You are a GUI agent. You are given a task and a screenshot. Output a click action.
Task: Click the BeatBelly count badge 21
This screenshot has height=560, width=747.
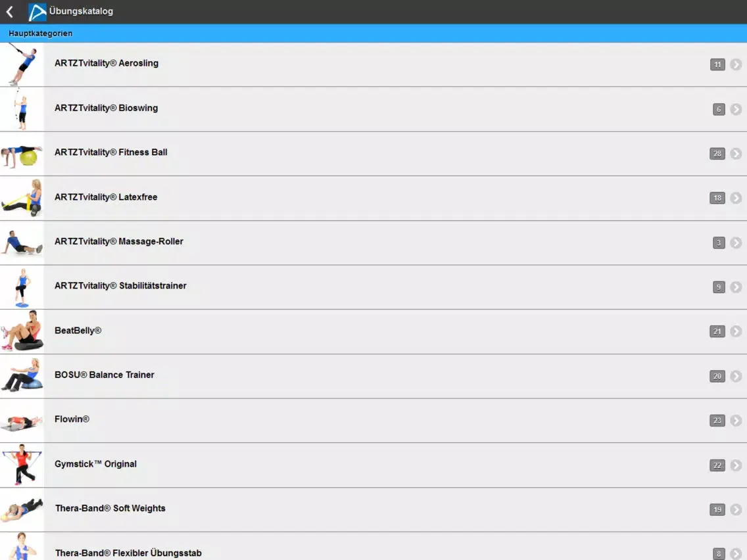[717, 331]
